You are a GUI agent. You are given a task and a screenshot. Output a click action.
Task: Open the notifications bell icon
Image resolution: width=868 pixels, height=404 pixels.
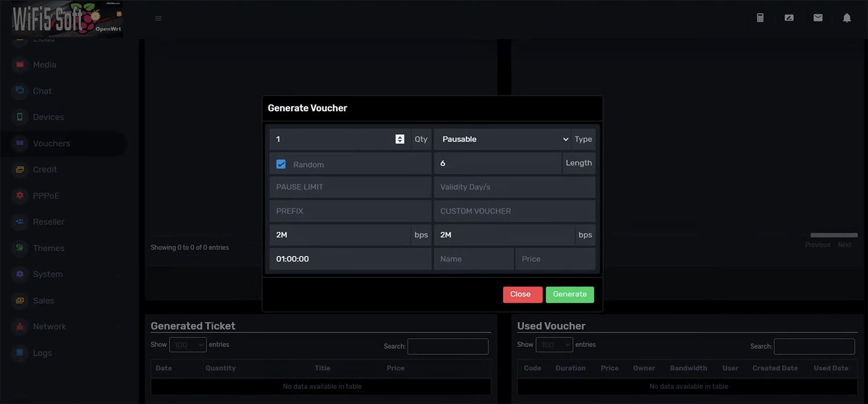(x=847, y=18)
